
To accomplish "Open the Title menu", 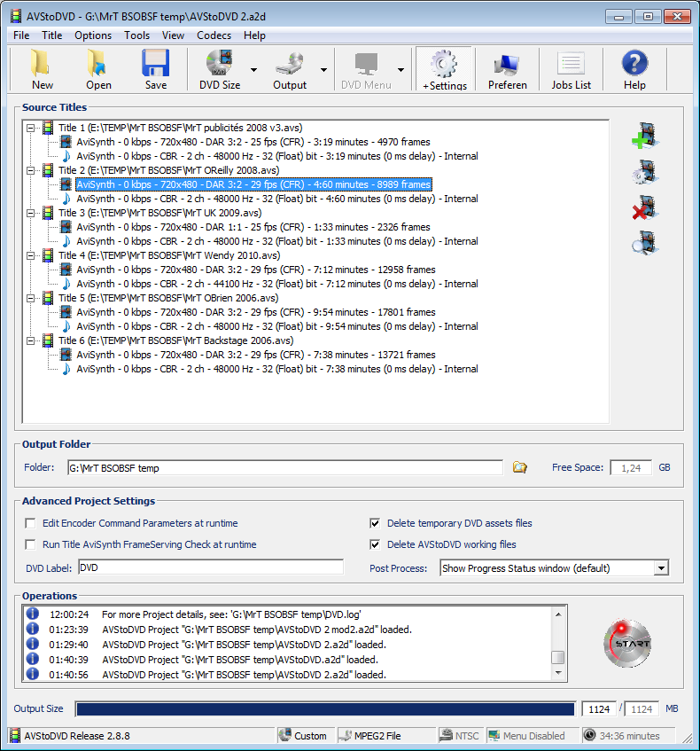I will [x=51, y=35].
